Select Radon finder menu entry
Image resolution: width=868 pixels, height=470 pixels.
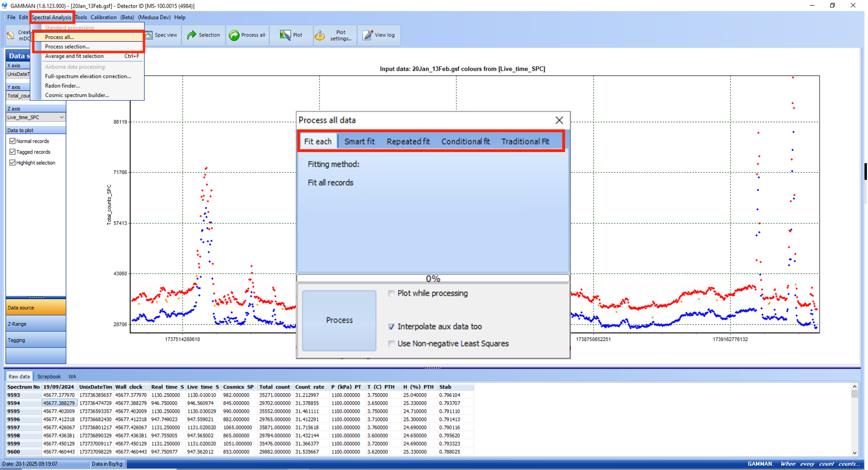point(62,86)
